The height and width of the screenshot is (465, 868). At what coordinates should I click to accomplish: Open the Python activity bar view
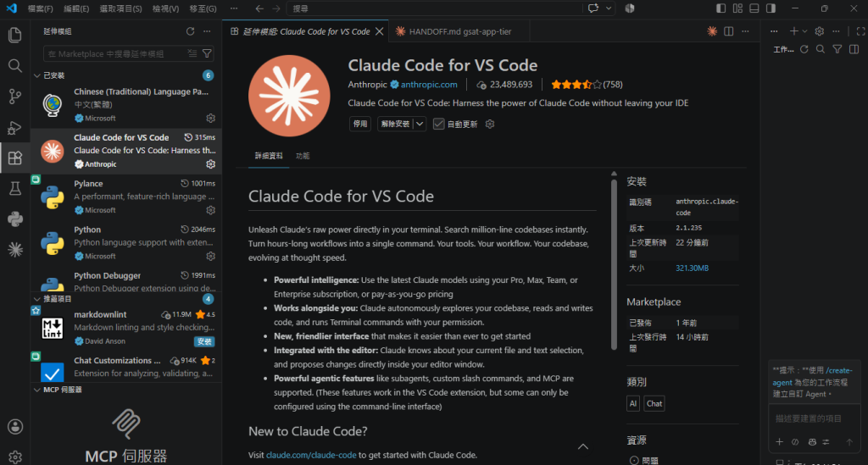15,219
